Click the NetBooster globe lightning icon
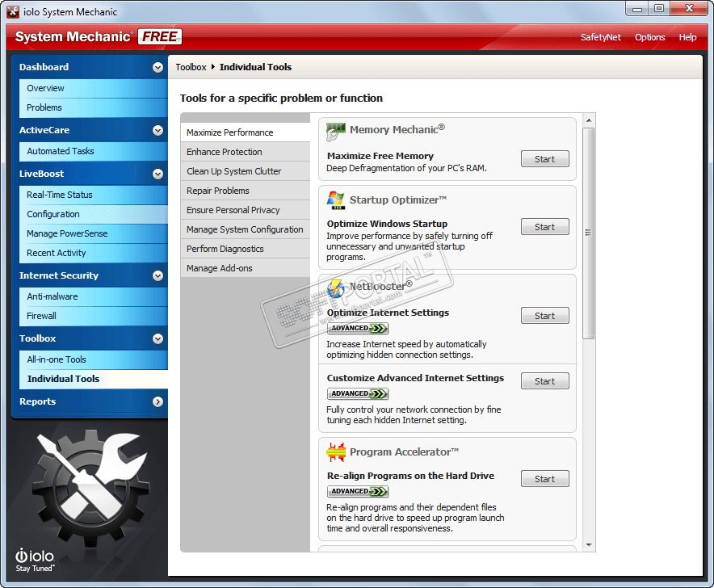Viewport: 714px width, 588px height. pos(336,289)
